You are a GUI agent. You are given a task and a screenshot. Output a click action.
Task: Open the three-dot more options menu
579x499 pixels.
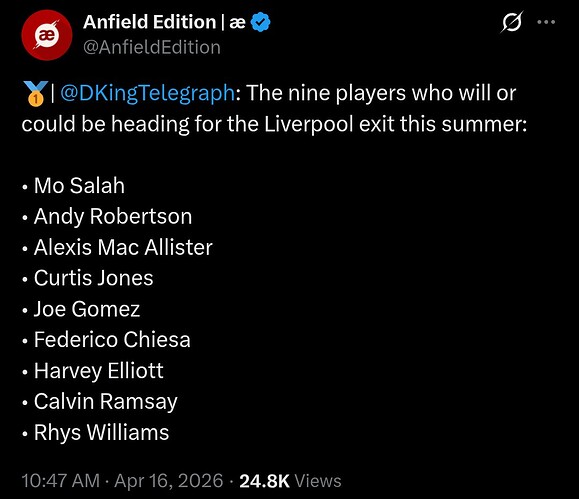[x=546, y=22]
